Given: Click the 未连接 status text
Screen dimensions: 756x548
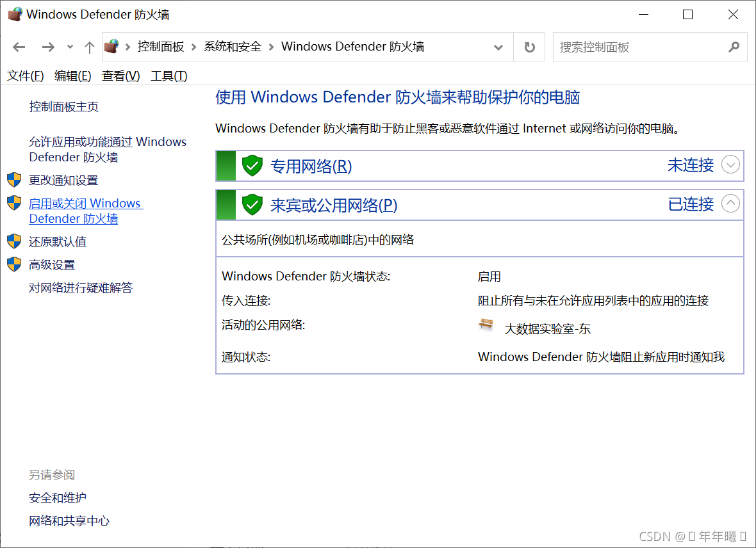Looking at the screenshot, I should (x=691, y=165).
